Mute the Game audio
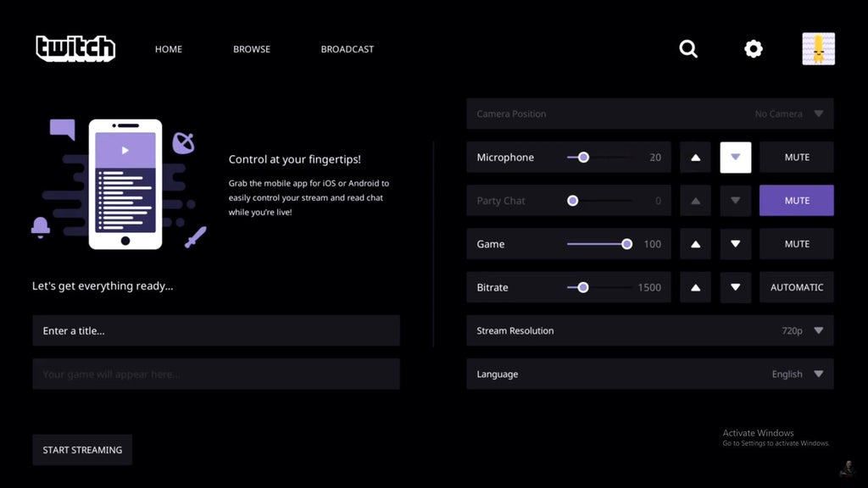The width and height of the screenshot is (868, 488). click(796, 244)
